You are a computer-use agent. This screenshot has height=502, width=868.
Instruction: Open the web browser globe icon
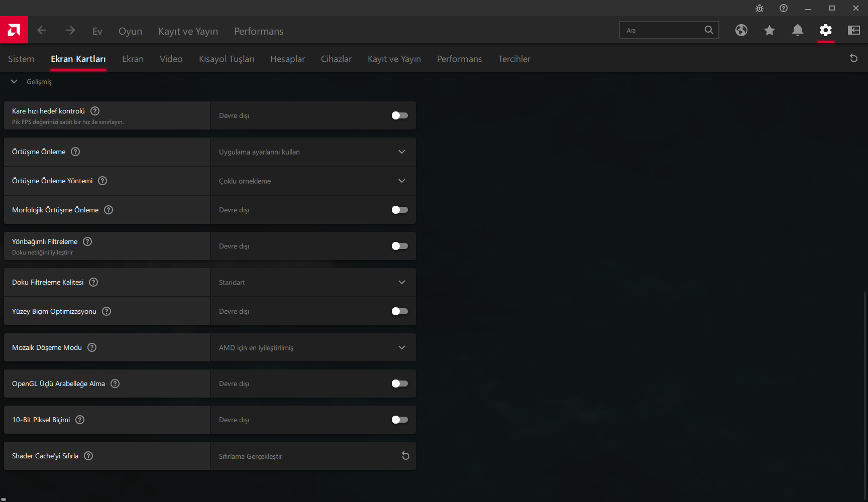point(741,30)
